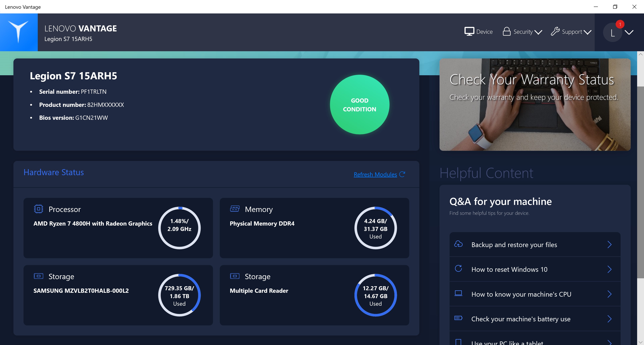Screen dimensions: 644x345
Task: Restore down the Lenovo Vantage window
Action: (615, 7)
